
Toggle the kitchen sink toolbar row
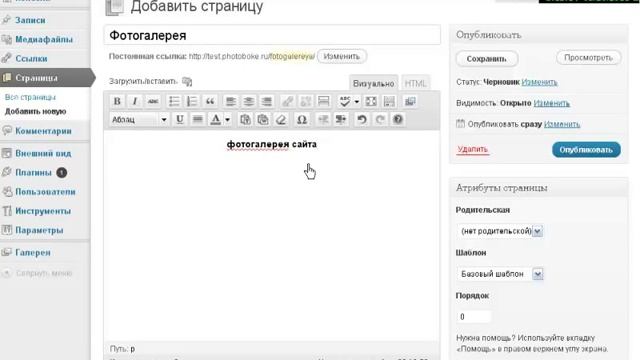click(389, 101)
